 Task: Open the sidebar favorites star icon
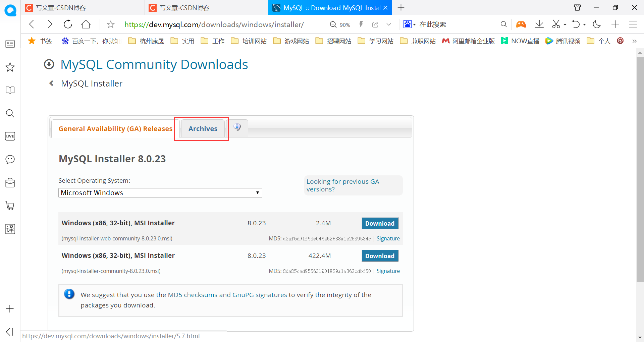point(10,67)
